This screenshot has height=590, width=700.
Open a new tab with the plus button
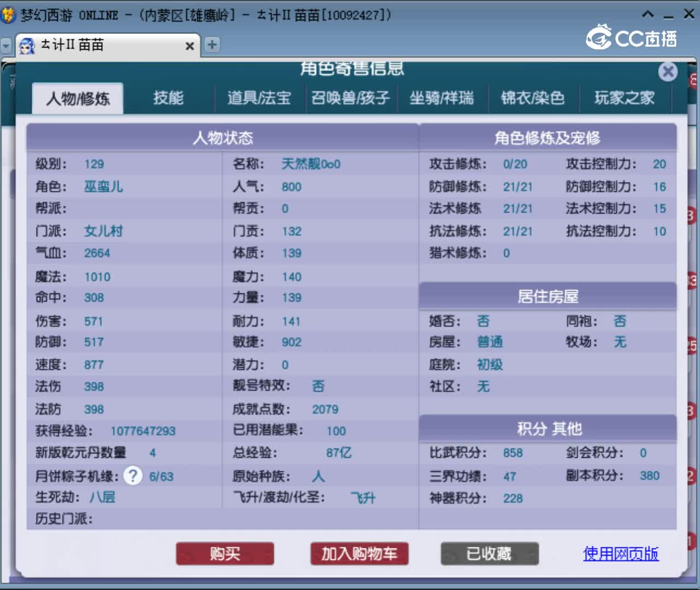coord(212,44)
